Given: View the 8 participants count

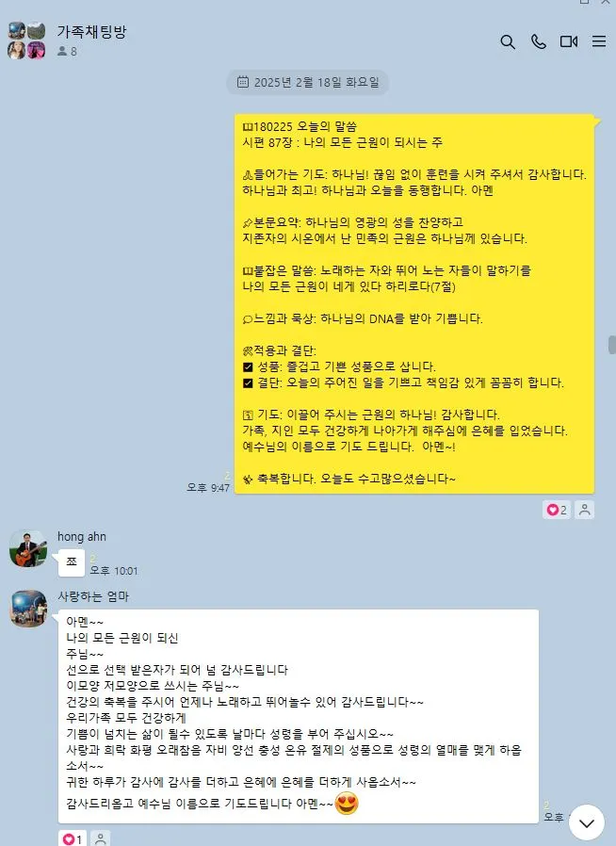Looking at the screenshot, I should (x=68, y=51).
